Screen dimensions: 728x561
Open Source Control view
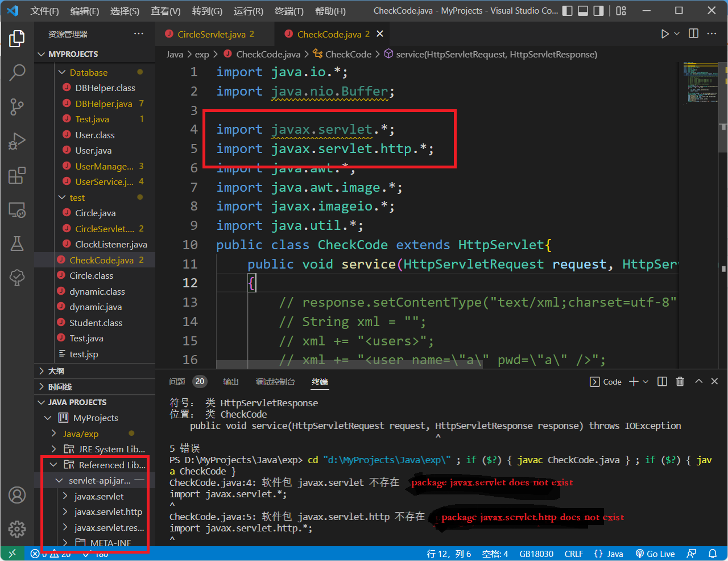(17, 106)
